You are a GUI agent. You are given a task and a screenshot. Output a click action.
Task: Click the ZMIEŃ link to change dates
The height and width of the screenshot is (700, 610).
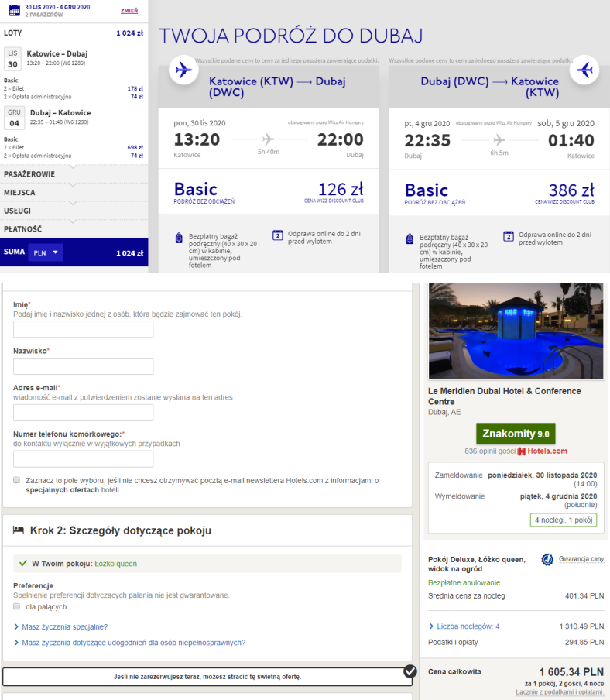(129, 11)
